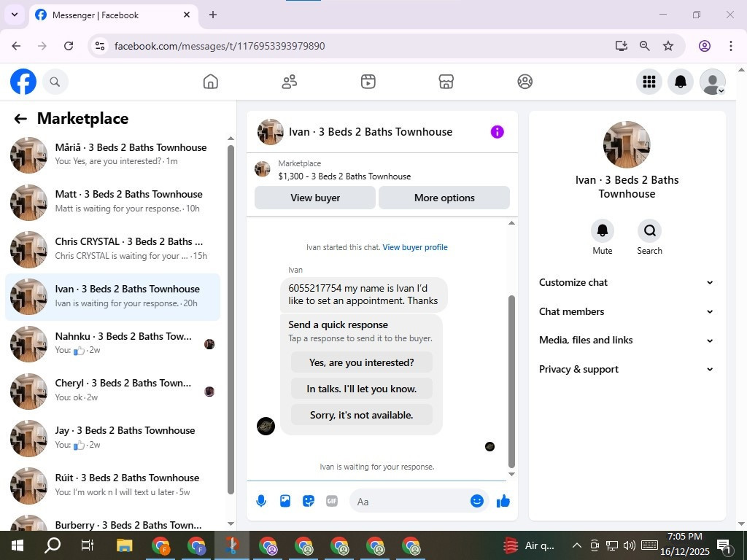Click the purple conversation info icon
Image resolution: width=747 pixels, height=560 pixels.
coord(497,132)
